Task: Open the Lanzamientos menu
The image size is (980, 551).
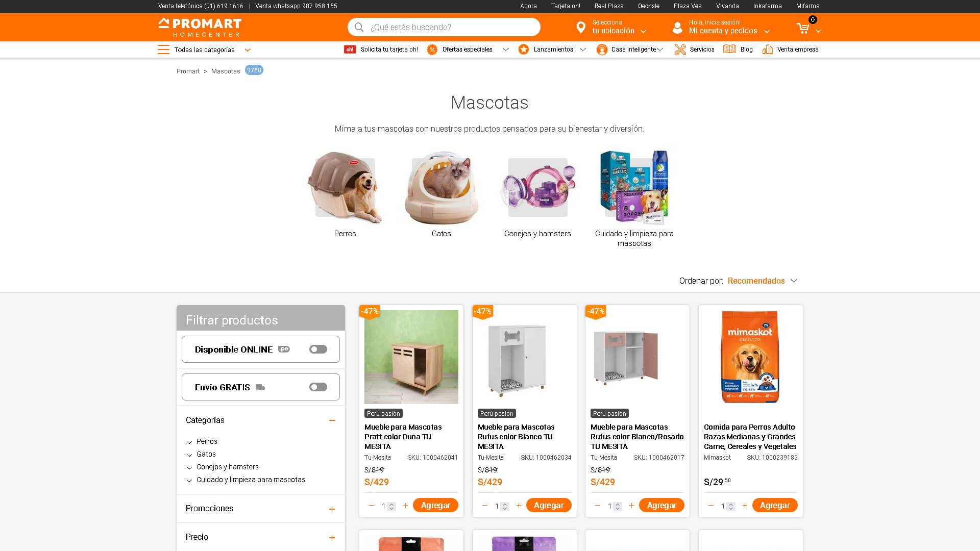Action: coord(552,49)
